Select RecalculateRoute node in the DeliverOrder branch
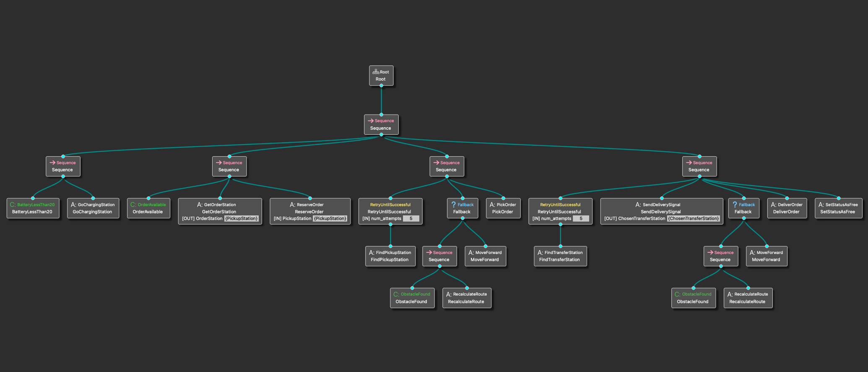 748,298
